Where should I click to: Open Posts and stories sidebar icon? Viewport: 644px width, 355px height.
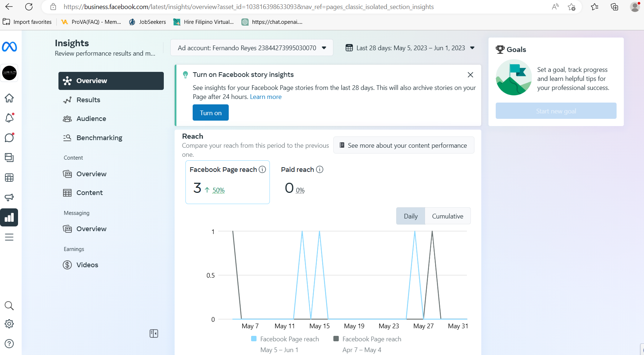tap(9, 157)
